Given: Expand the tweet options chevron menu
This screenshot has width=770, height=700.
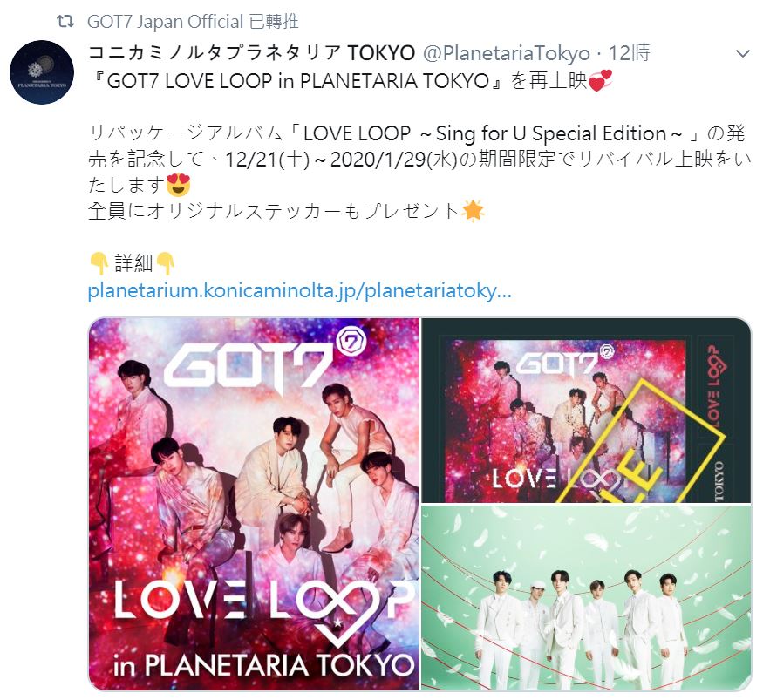Looking at the screenshot, I should pyautogui.click(x=742, y=53).
